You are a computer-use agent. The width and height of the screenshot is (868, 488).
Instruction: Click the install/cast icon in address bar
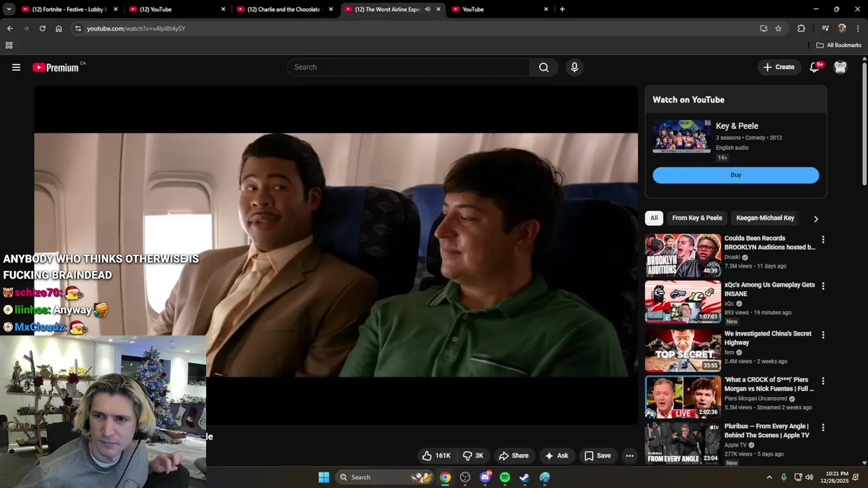pyautogui.click(x=764, y=28)
